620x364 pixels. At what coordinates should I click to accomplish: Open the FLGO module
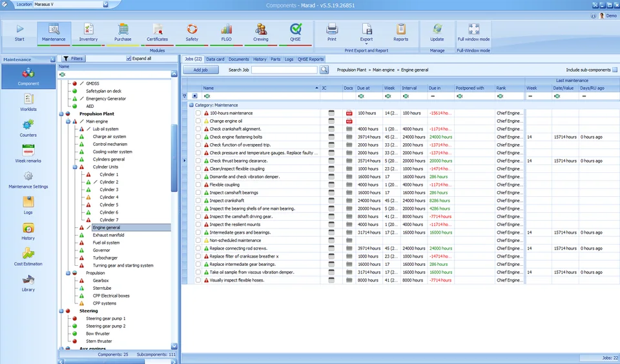[x=226, y=33]
